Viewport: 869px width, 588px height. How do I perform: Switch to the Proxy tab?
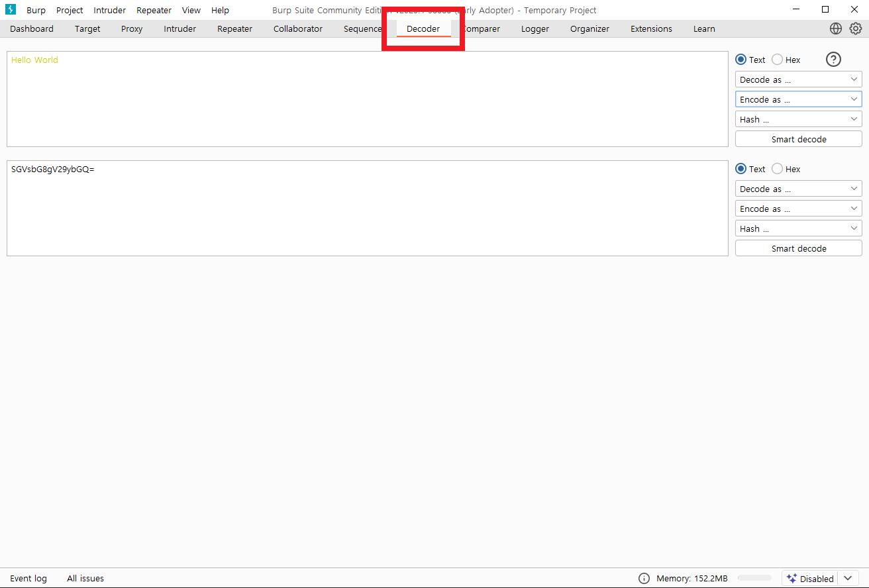(x=132, y=28)
